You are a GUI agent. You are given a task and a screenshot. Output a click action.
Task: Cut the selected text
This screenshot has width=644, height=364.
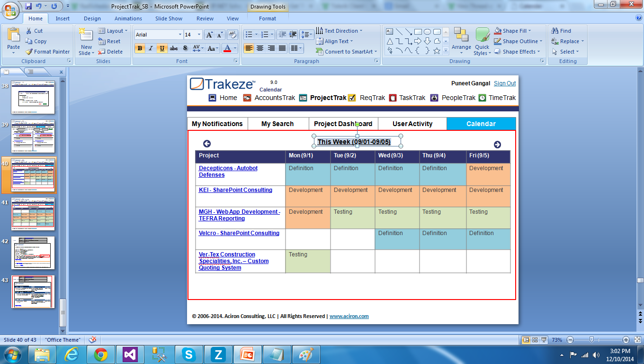click(x=34, y=31)
